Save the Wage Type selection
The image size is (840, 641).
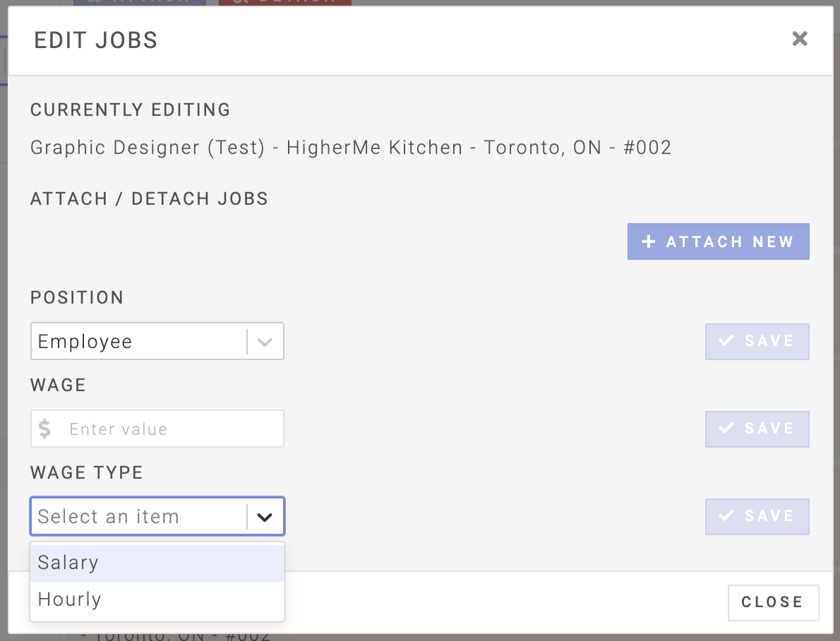click(757, 516)
